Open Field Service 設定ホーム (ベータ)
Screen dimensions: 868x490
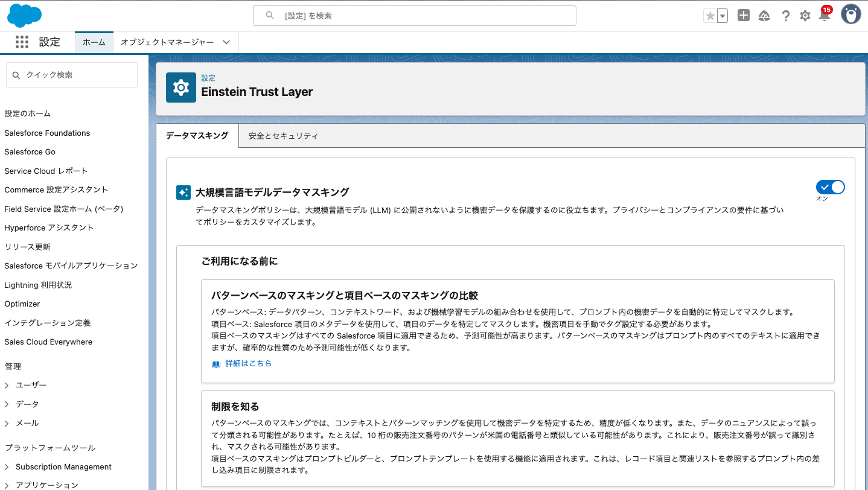63,209
